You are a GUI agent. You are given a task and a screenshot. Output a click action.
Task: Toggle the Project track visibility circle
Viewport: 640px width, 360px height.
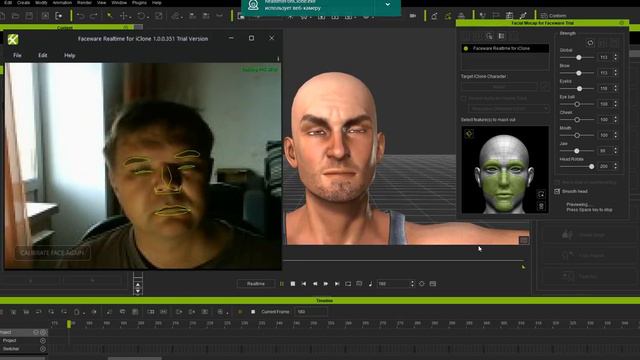pos(42,340)
